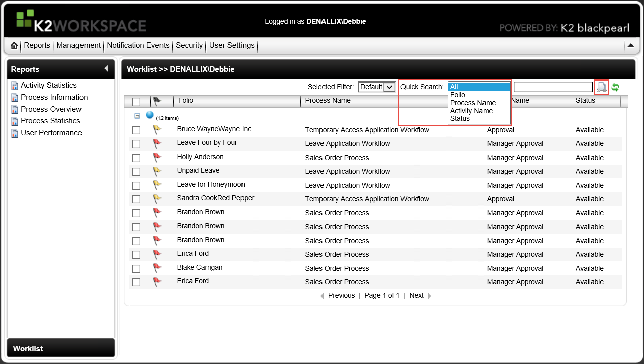This screenshot has height=364, width=644.
Task: Click the User Performance report icon
Action: tap(15, 133)
